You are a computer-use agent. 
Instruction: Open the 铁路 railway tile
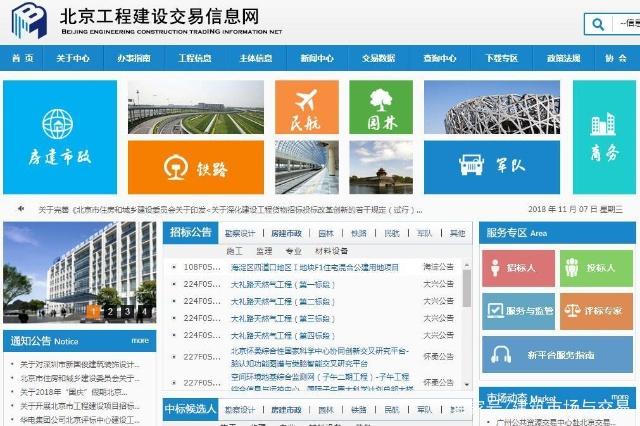click(196, 167)
